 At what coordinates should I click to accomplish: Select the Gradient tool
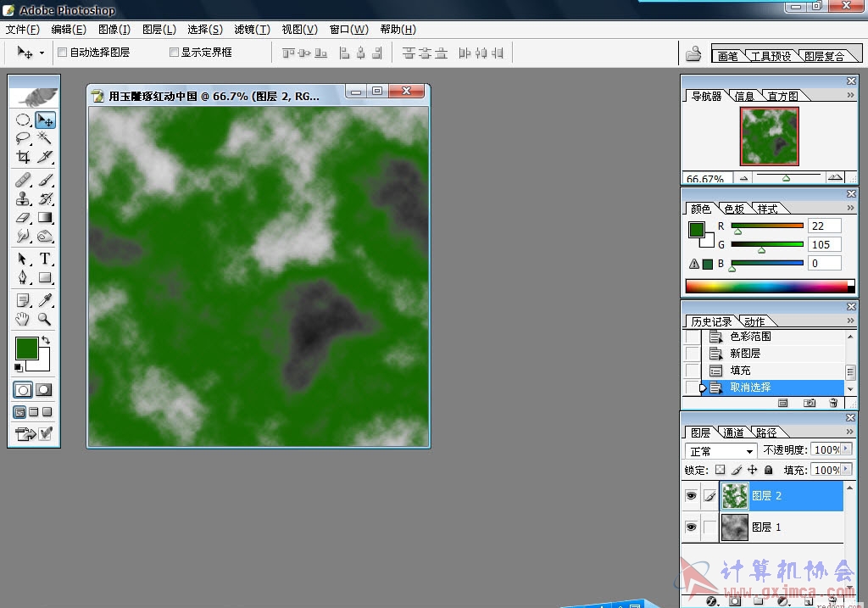point(45,218)
